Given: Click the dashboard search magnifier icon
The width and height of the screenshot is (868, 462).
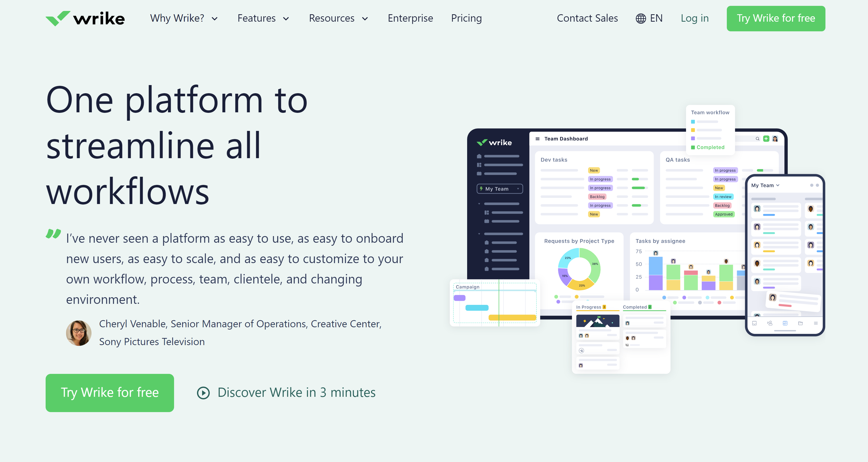Looking at the screenshot, I should [757, 139].
